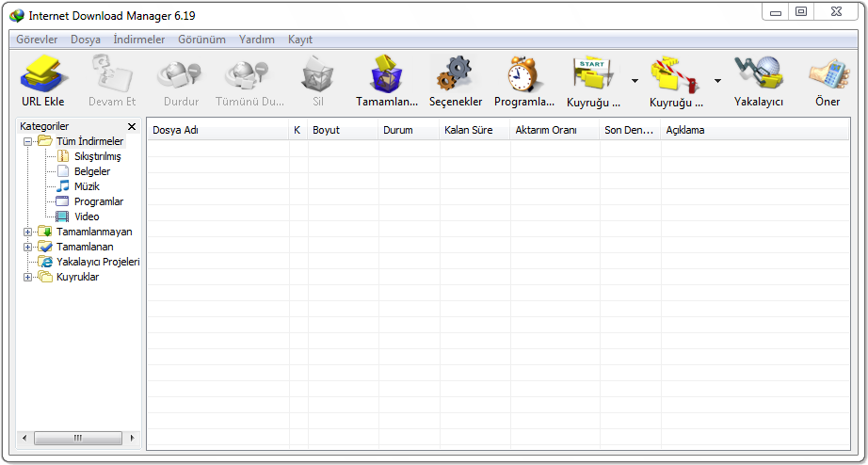Viewport: 868px width, 465px height.
Task: Sort by Açıklama column header
Action: coord(754,131)
